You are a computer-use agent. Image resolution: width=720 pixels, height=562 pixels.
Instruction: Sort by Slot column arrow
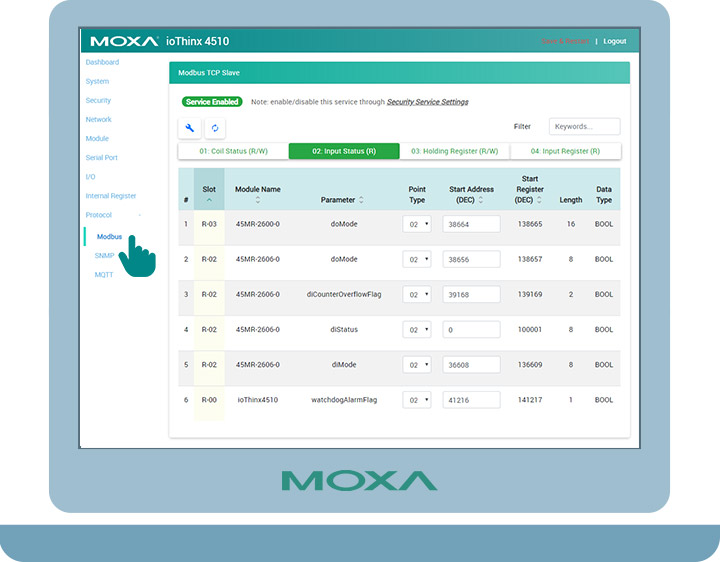[209, 200]
